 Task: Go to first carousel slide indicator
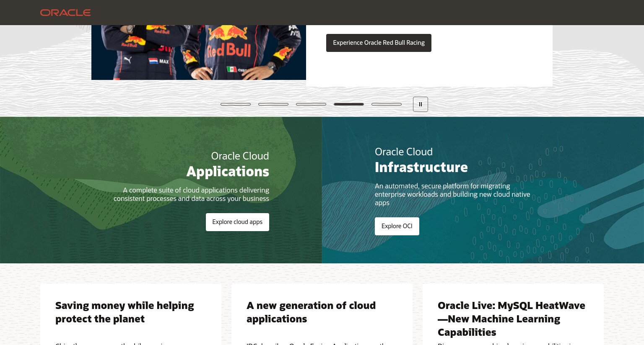236,104
